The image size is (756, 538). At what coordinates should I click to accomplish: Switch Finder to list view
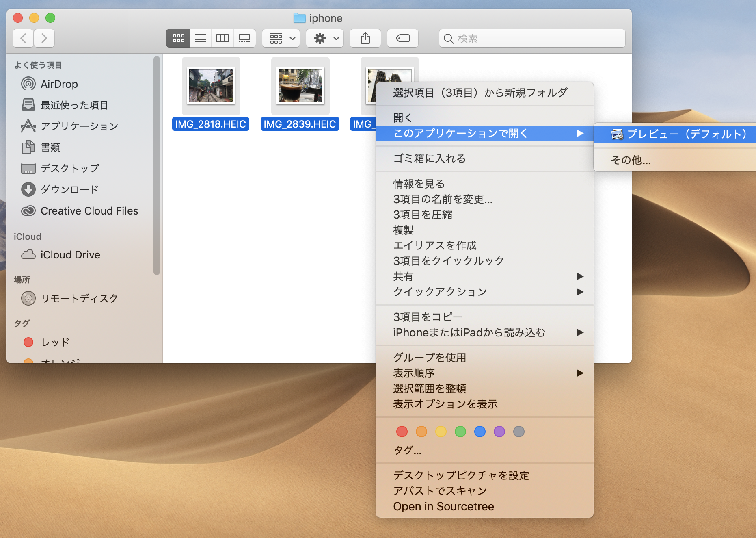click(201, 38)
